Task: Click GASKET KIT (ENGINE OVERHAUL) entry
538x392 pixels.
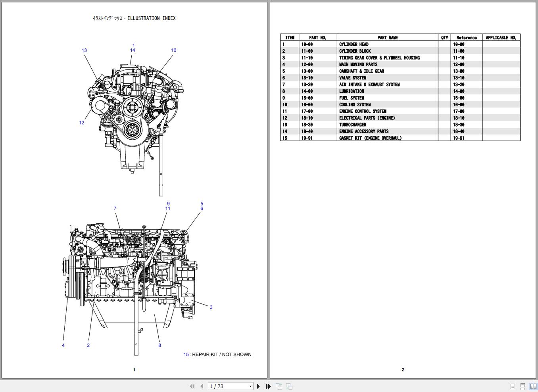Action: pos(370,138)
